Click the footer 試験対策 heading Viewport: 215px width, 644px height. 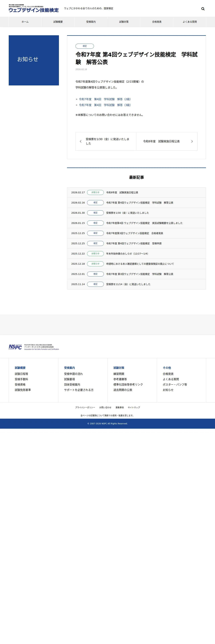pos(119,368)
